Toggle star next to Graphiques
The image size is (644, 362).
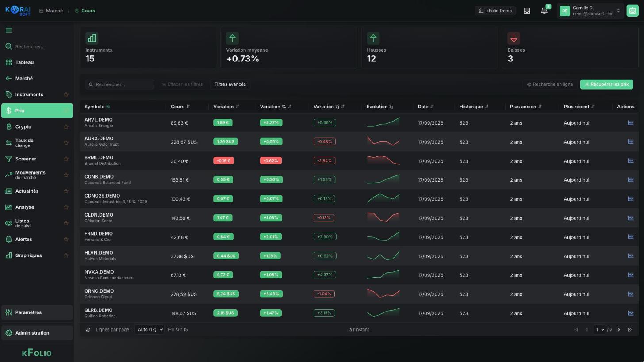(x=66, y=255)
